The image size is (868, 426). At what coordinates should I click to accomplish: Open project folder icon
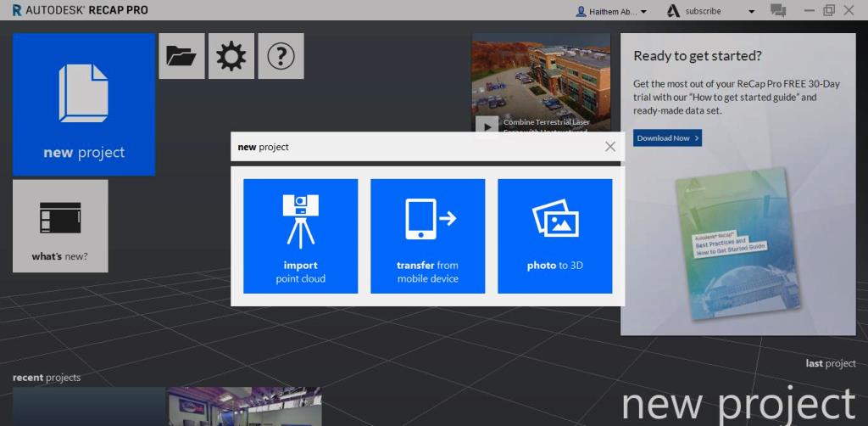[181, 56]
